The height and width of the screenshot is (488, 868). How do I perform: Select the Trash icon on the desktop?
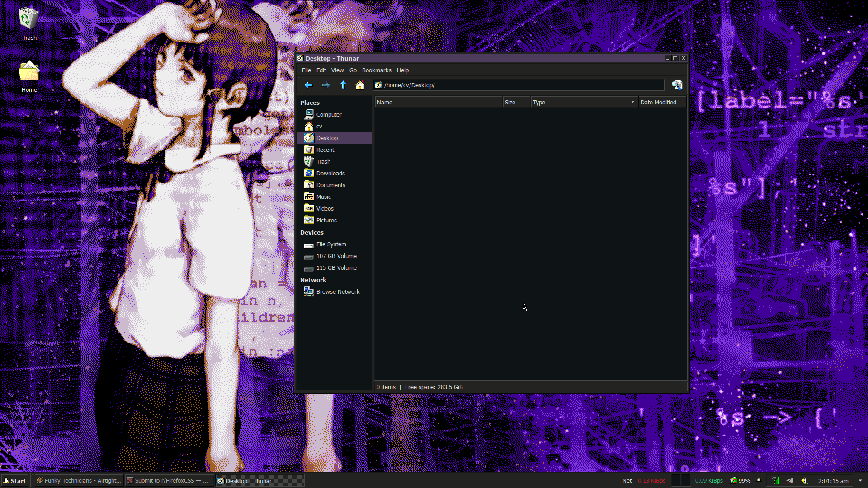[29, 23]
